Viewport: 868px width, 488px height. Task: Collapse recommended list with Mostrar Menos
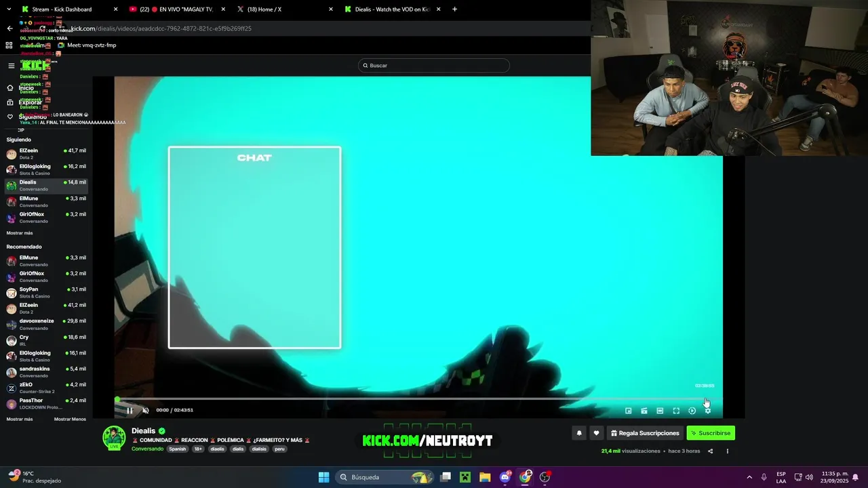click(x=70, y=420)
